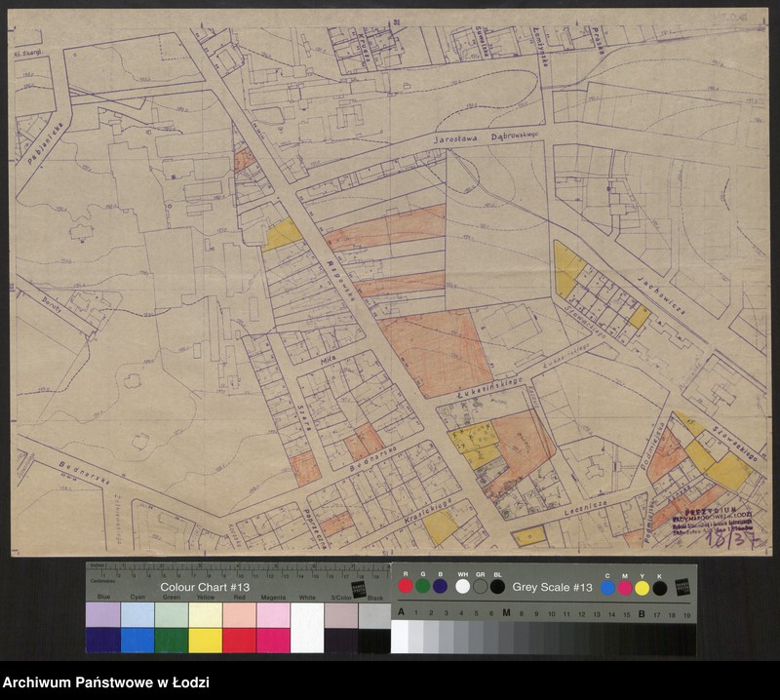Click the yellow Y circle on grey scale
This screenshot has width=780, height=700.
pyautogui.click(x=643, y=587)
